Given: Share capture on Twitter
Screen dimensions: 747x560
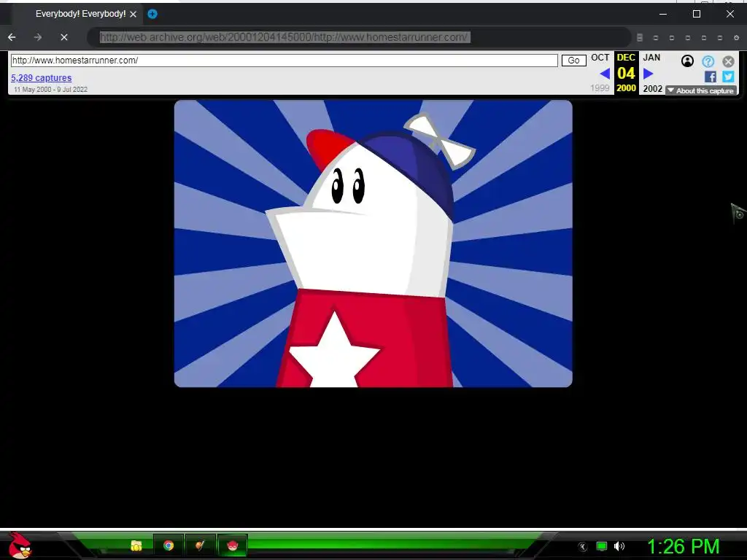Looking at the screenshot, I should [728, 77].
